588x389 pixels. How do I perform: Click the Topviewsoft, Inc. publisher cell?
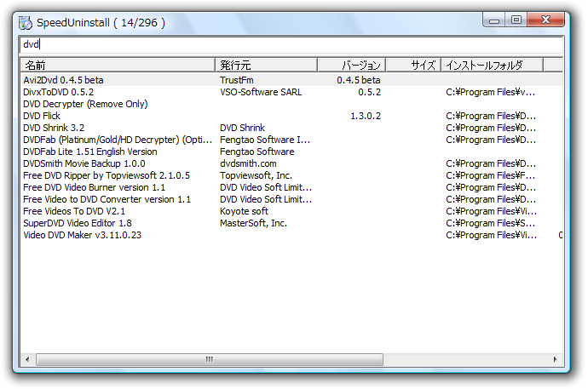257,175
